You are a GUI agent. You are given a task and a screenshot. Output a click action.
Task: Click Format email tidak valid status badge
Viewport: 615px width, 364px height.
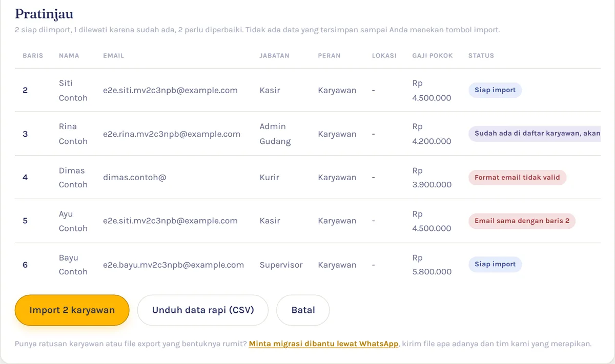517,178
